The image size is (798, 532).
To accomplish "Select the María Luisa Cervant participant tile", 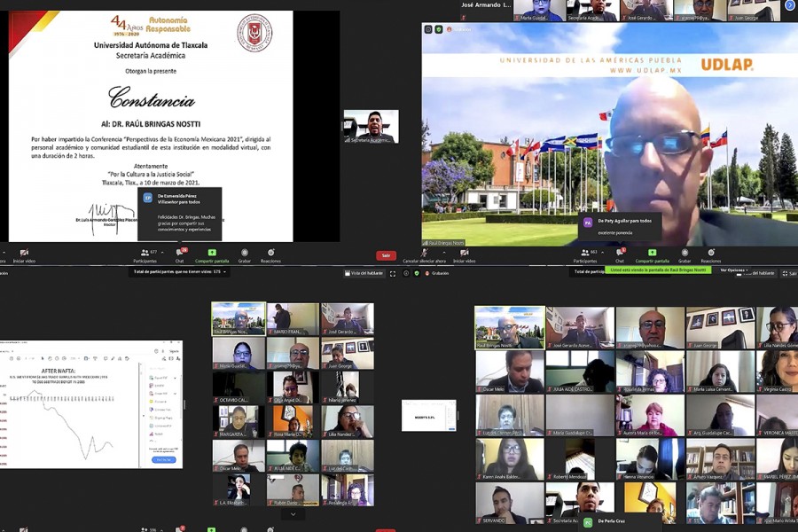I will click(720, 372).
